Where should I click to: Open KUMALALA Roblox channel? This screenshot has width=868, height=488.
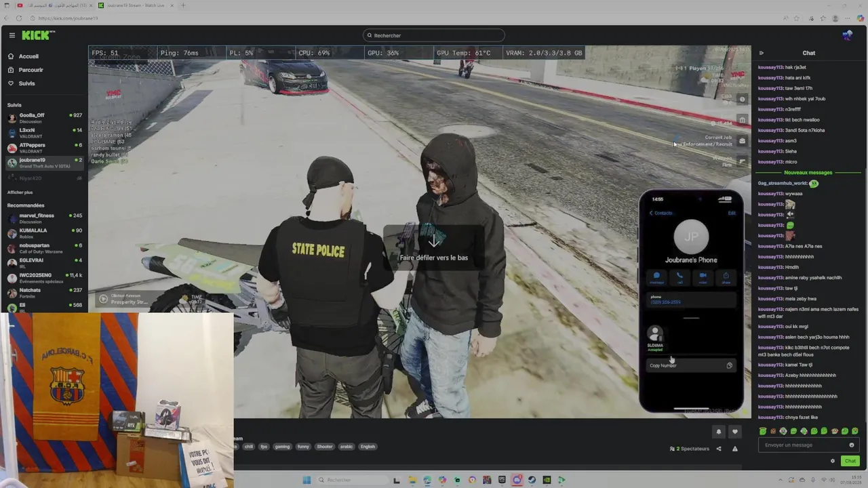(45, 233)
